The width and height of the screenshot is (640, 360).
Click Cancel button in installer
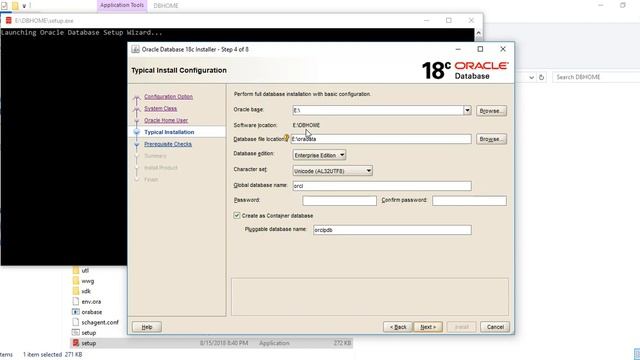point(495,327)
